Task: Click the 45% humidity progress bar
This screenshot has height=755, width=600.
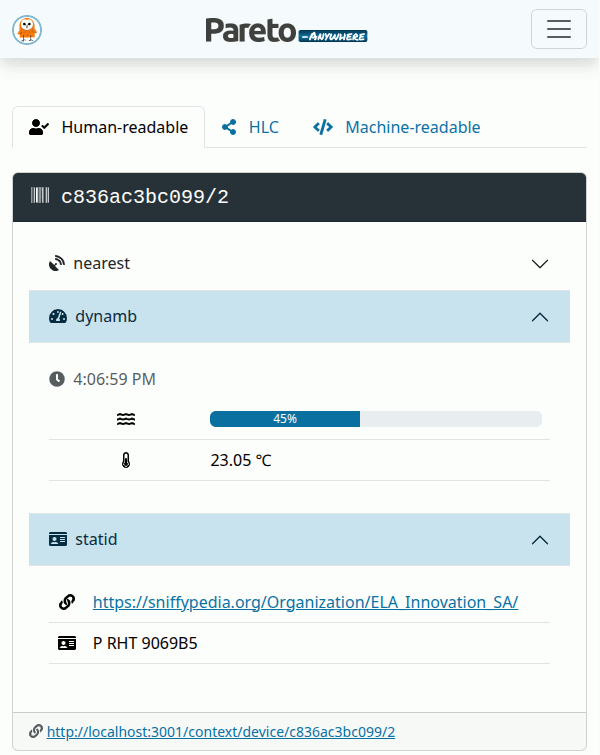Action: [376, 419]
